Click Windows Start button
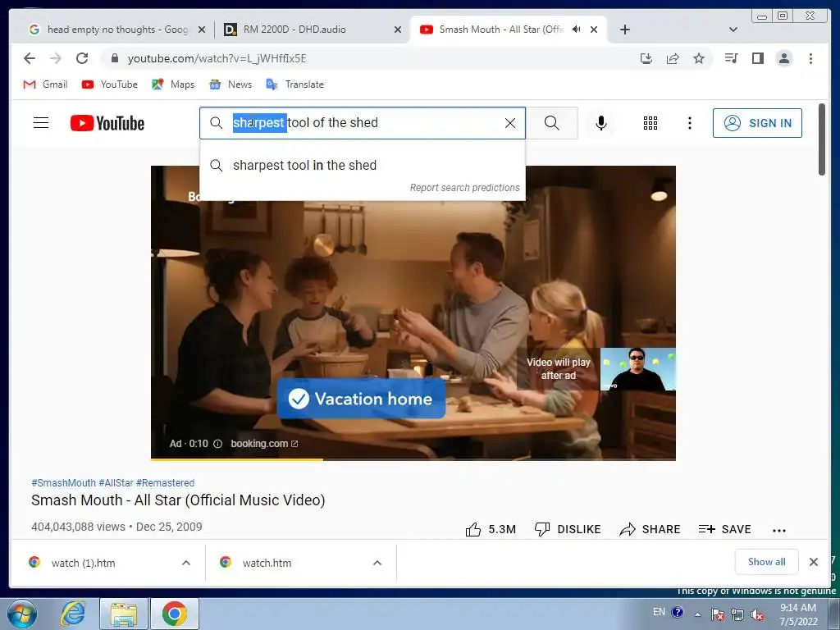 coord(22,614)
